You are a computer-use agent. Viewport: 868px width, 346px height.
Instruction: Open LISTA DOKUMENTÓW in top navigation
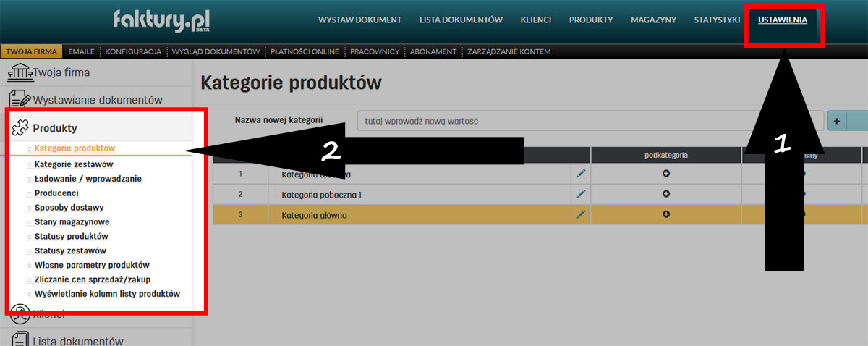[x=461, y=20]
